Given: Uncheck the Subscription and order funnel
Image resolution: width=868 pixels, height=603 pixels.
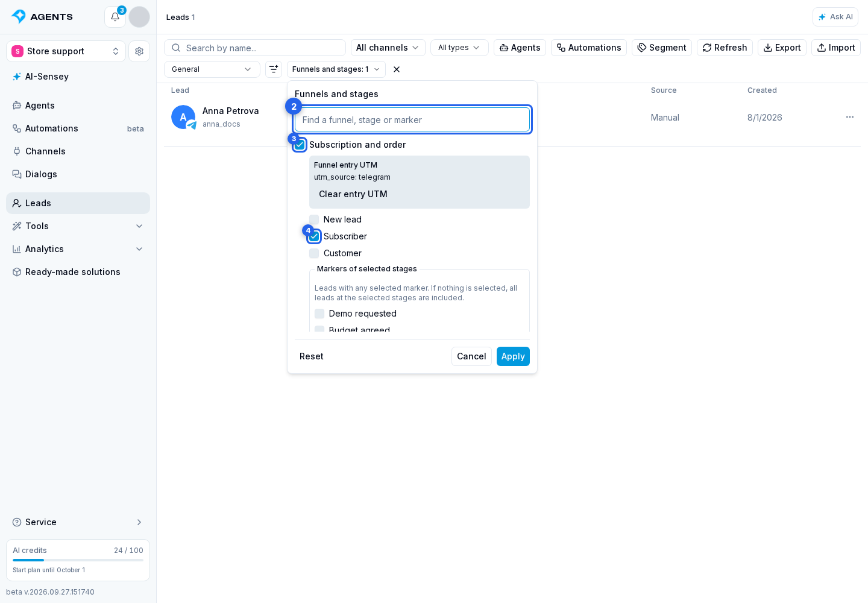Looking at the screenshot, I should point(300,145).
